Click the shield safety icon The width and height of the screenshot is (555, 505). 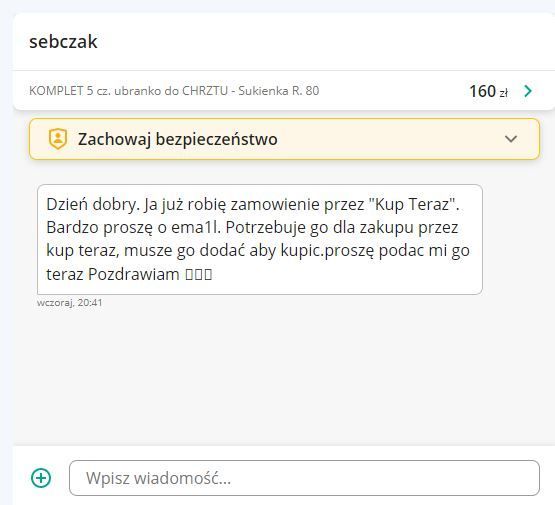click(58, 139)
